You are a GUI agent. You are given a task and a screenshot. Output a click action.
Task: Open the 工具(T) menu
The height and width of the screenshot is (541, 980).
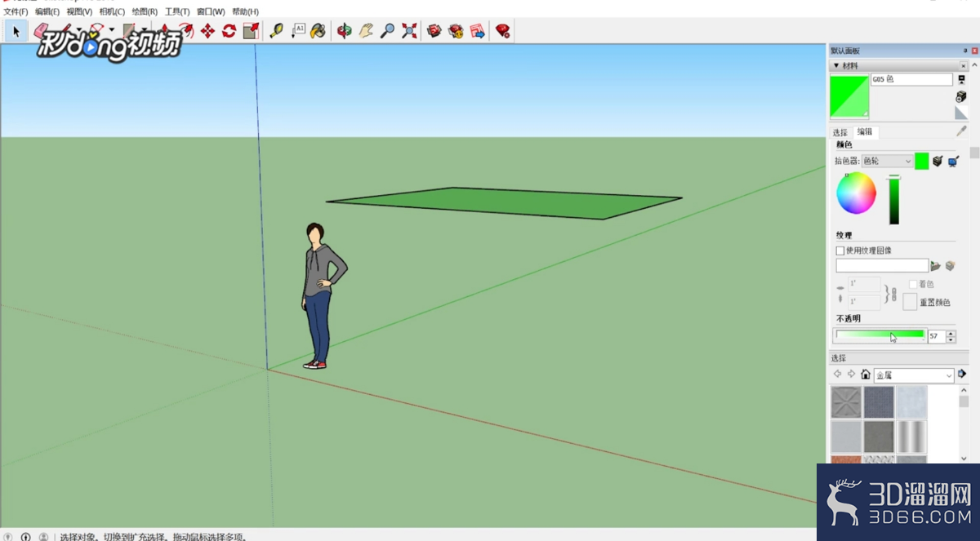click(177, 11)
